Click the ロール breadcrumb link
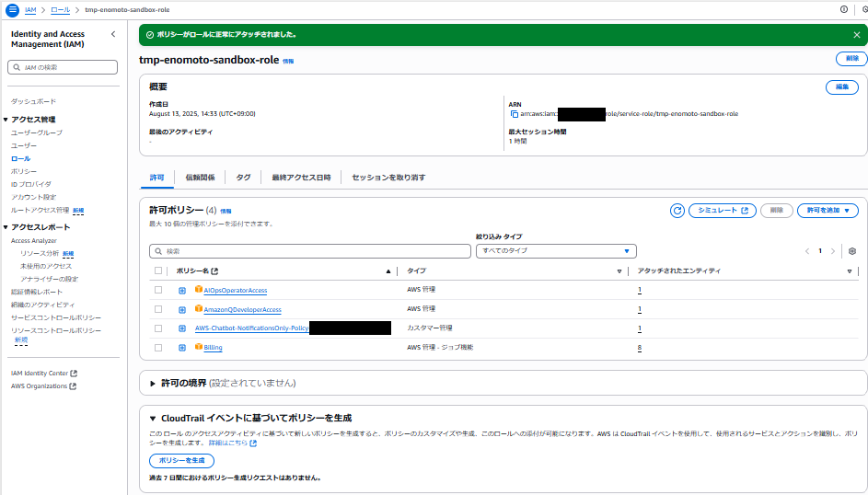This screenshot has width=868, height=495. pos(61,10)
